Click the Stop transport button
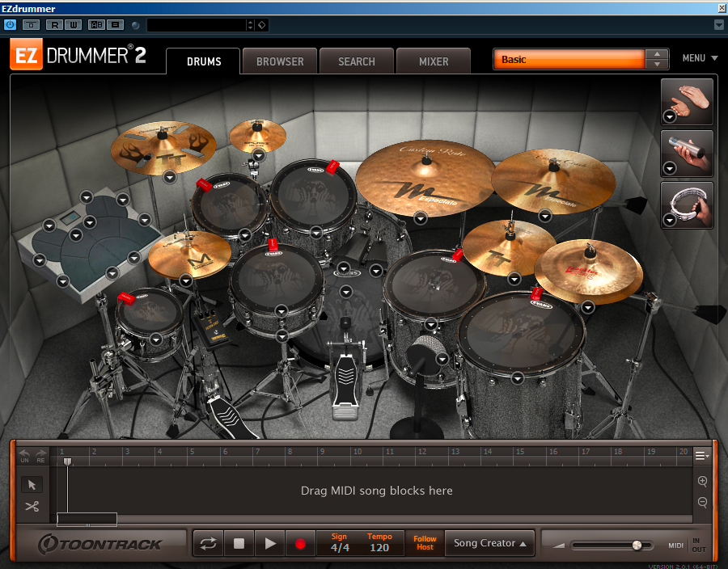Image resolution: width=728 pixels, height=569 pixels. [x=239, y=543]
